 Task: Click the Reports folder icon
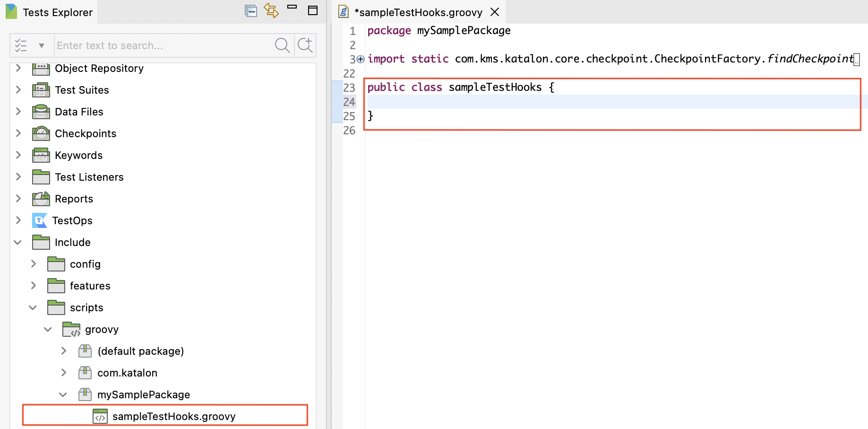(41, 199)
